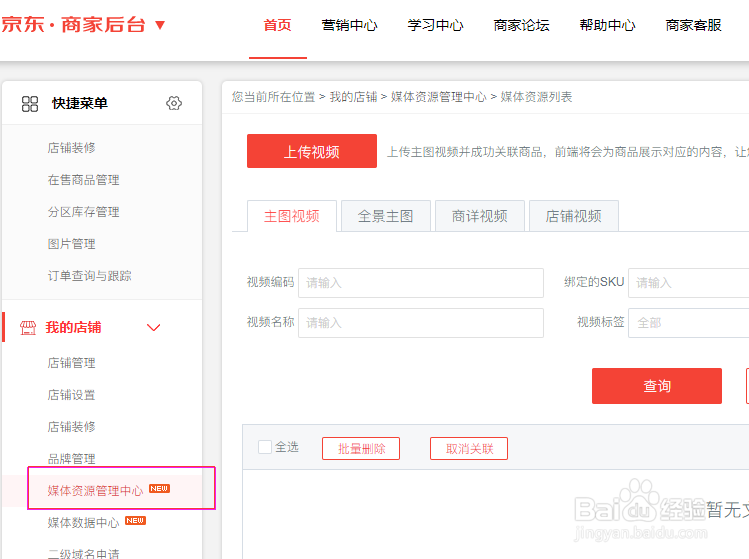
Task: Open 店铺设置 under 我的店铺
Action: pos(72,395)
